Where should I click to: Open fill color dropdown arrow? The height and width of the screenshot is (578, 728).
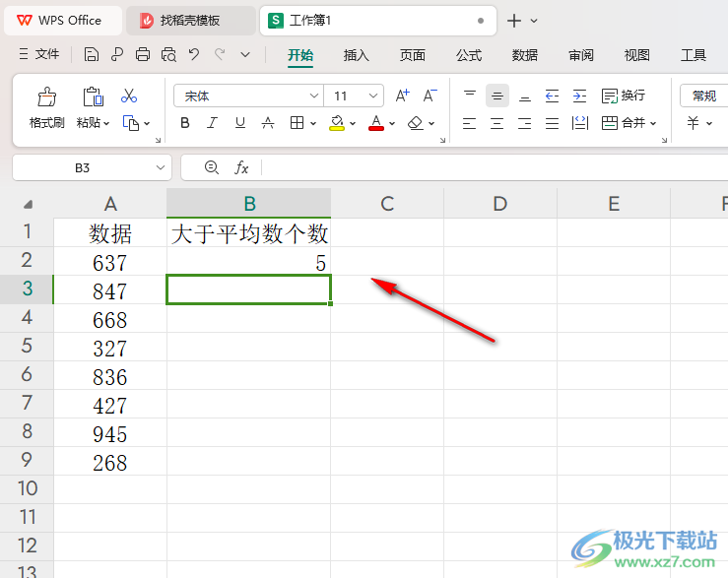coord(353,123)
